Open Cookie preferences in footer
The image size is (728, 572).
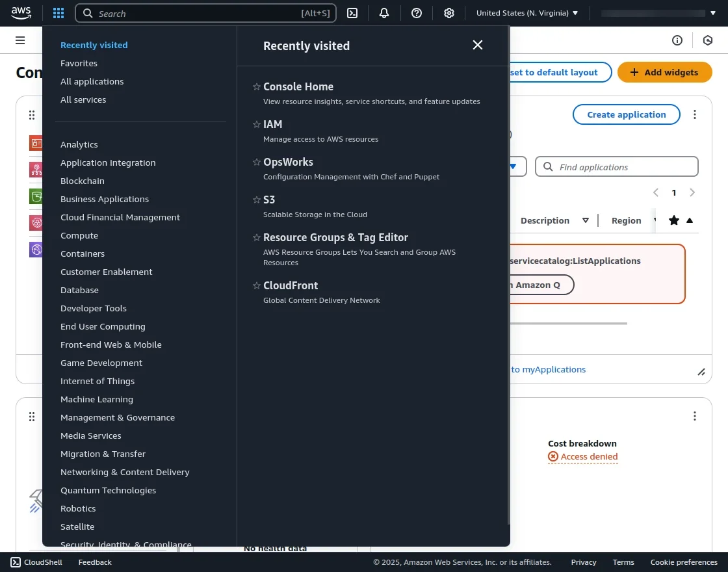pyautogui.click(x=684, y=562)
